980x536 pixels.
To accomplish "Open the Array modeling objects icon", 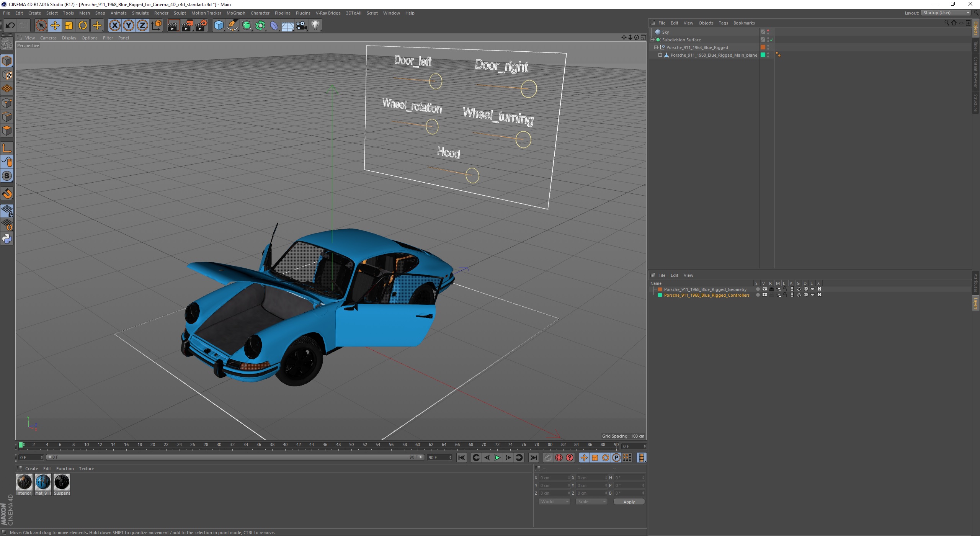I will click(x=261, y=26).
